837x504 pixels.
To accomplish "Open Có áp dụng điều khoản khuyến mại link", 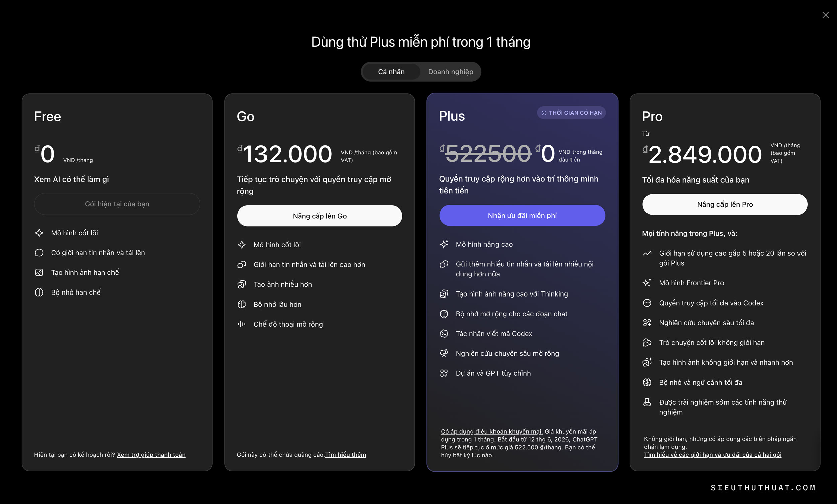I will [492, 431].
